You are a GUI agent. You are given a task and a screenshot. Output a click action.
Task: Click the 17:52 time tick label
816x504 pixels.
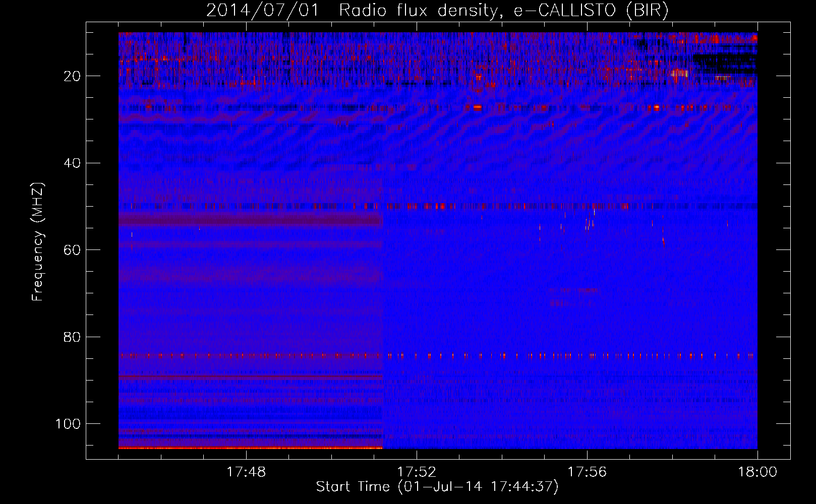pyautogui.click(x=417, y=472)
